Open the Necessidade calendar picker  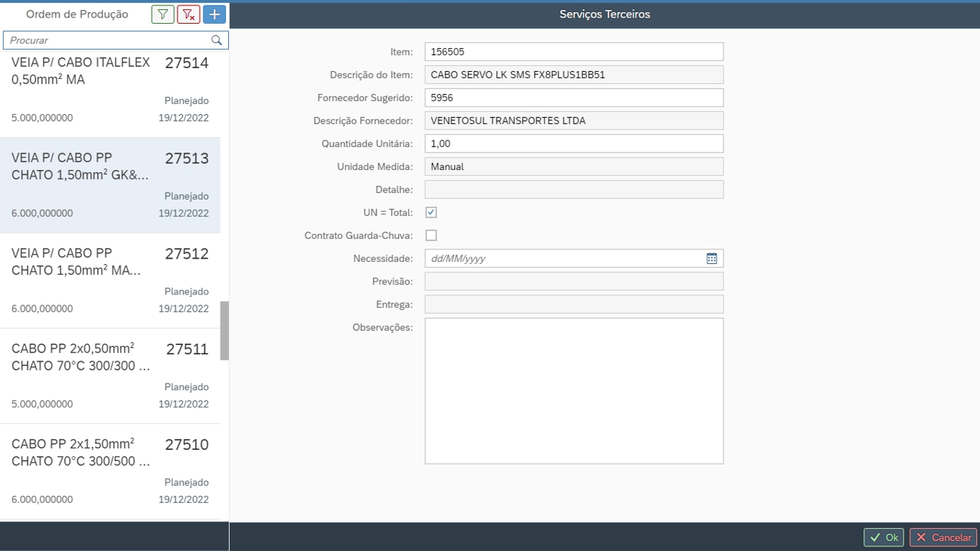[x=711, y=259]
